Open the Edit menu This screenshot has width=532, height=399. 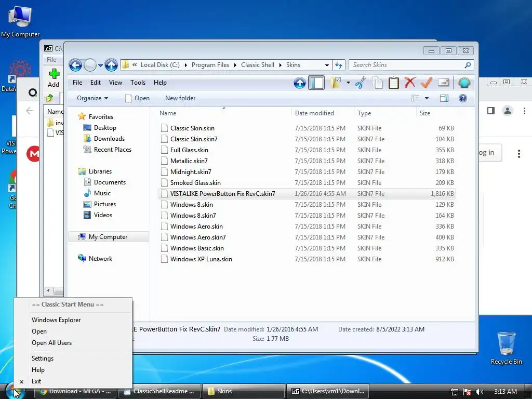coord(96,83)
